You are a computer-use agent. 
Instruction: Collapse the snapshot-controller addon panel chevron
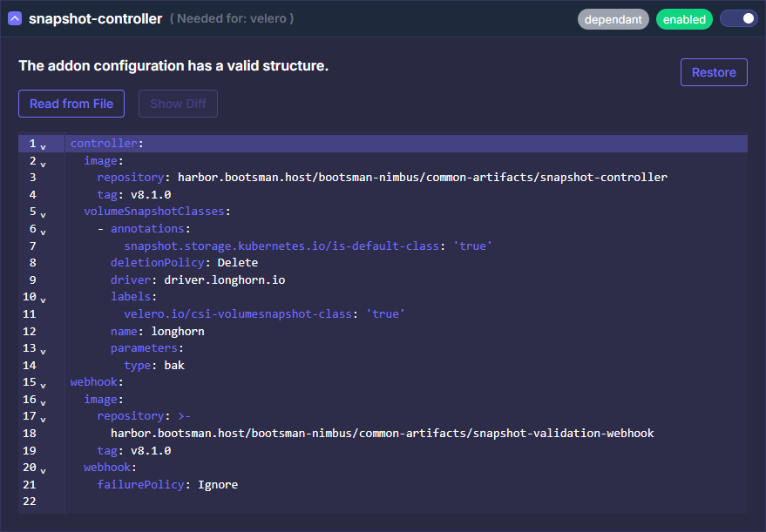(x=15, y=18)
